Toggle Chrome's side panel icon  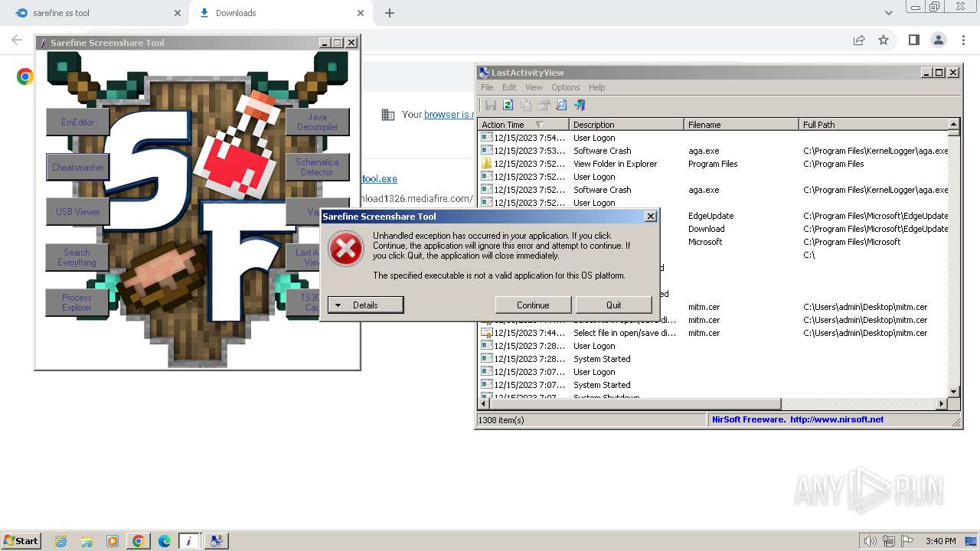pyautogui.click(x=913, y=40)
